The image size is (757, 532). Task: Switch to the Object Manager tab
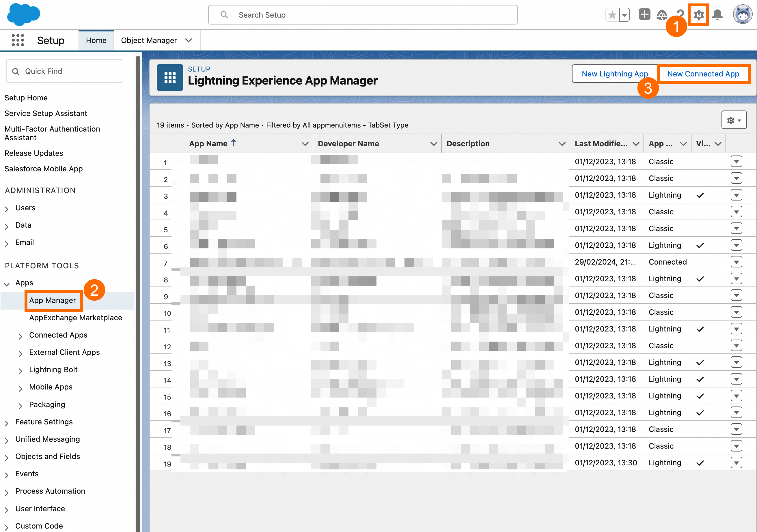click(149, 40)
